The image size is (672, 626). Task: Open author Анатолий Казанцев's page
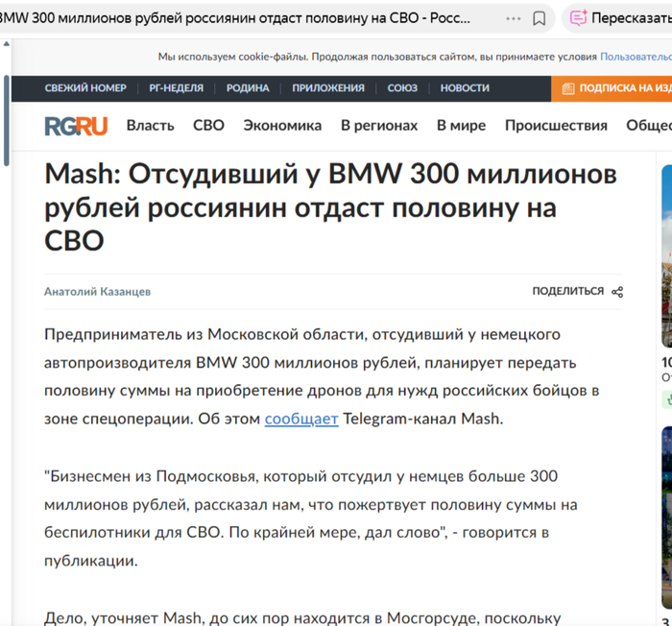[97, 292]
